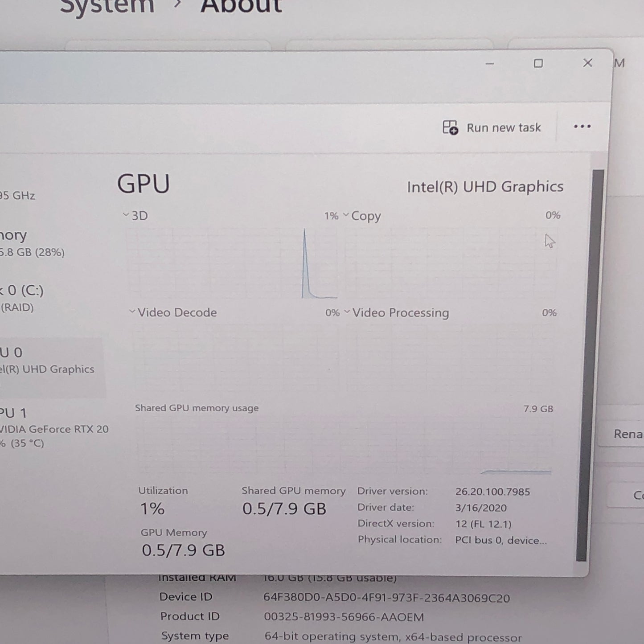Image resolution: width=644 pixels, height=644 pixels.
Task: Click the Video Processing graph
Action: pos(452,359)
